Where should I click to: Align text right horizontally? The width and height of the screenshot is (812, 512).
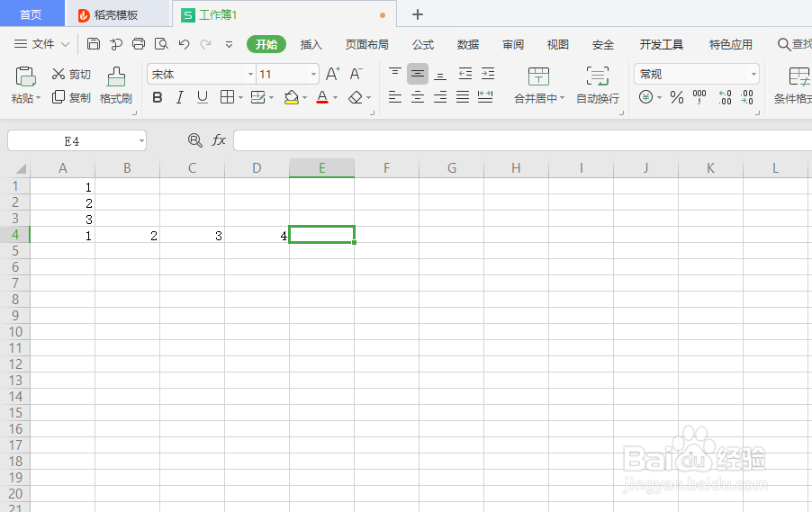point(440,97)
